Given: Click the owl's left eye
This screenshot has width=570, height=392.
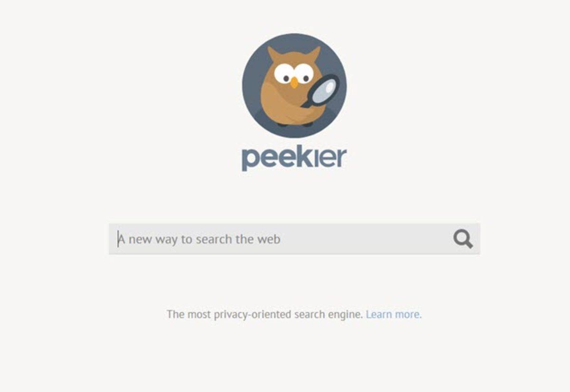Looking at the screenshot, I should point(284,74).
